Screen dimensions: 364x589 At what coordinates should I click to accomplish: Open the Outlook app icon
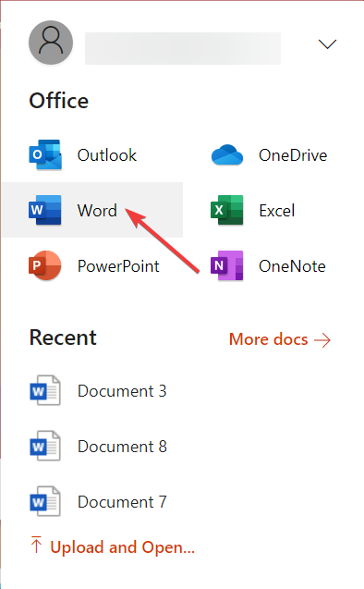[x=45, y=154]
